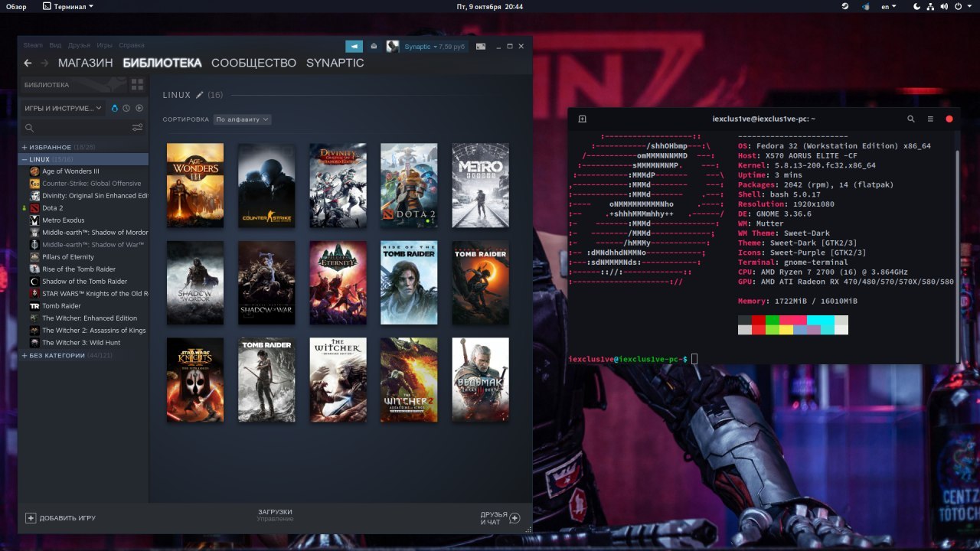This screenshot has width=980, height=551.
Task: Select Pillars of Eternity in sidebar
Action: (68, 257)
